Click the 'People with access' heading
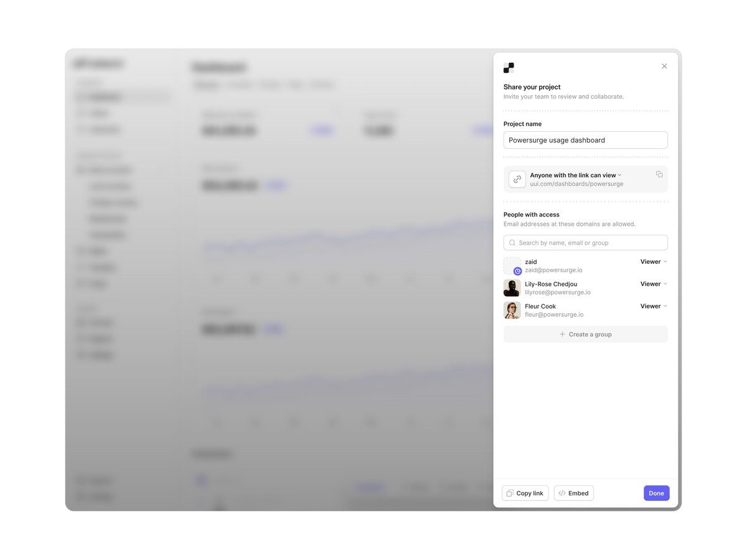 click(x=532, y=215)
